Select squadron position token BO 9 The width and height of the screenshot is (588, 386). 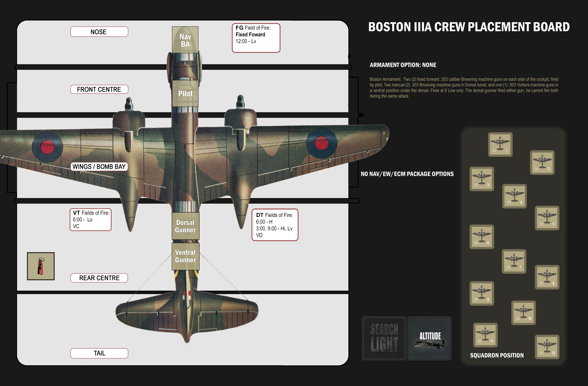tap(481, 293)
